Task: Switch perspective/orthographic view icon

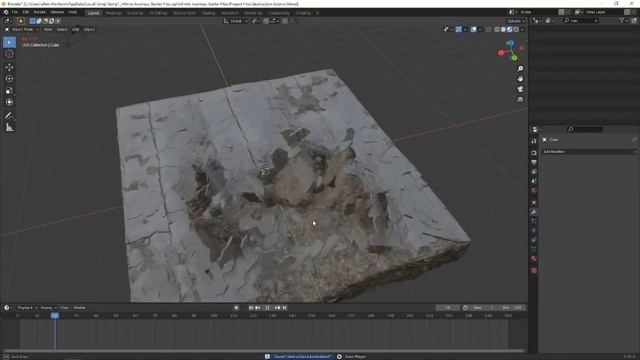Action: [x=520, y=99]
